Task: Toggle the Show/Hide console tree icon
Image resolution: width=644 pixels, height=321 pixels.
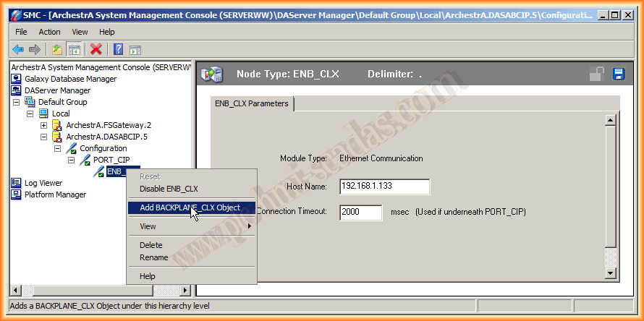Action: point(74,49)
